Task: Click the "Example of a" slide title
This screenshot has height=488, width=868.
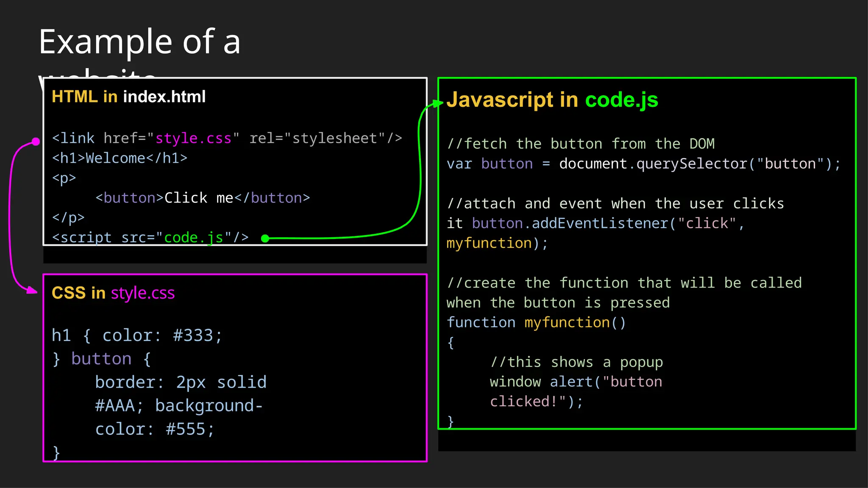Action: click(x=139, y=42)
